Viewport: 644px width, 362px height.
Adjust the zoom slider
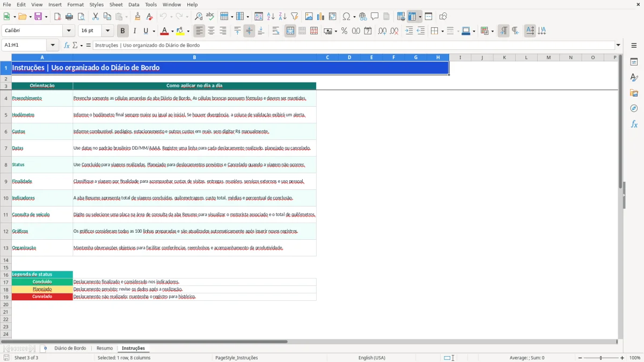click(601, 358)
